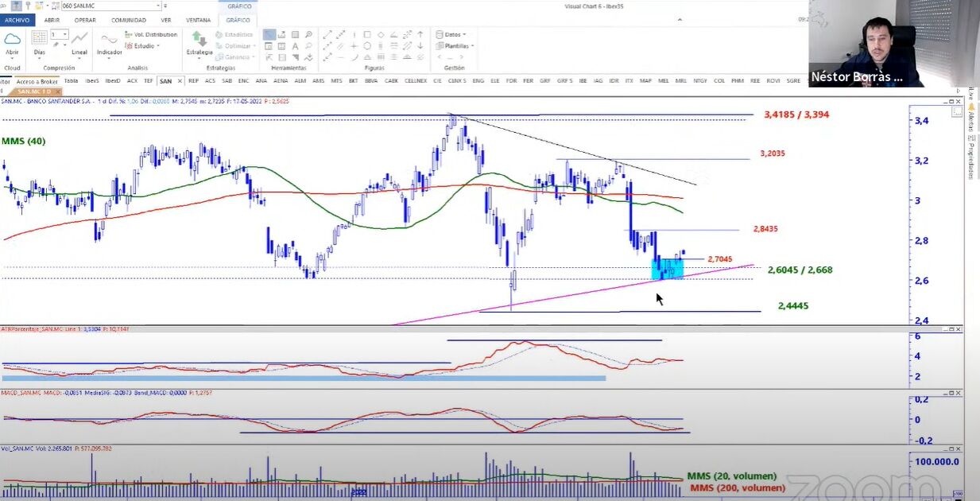The width and height of the screenshot is (980, 501).
Task: Select the up arrow figure
Action: pyautogui.click(x=420, y=34)
